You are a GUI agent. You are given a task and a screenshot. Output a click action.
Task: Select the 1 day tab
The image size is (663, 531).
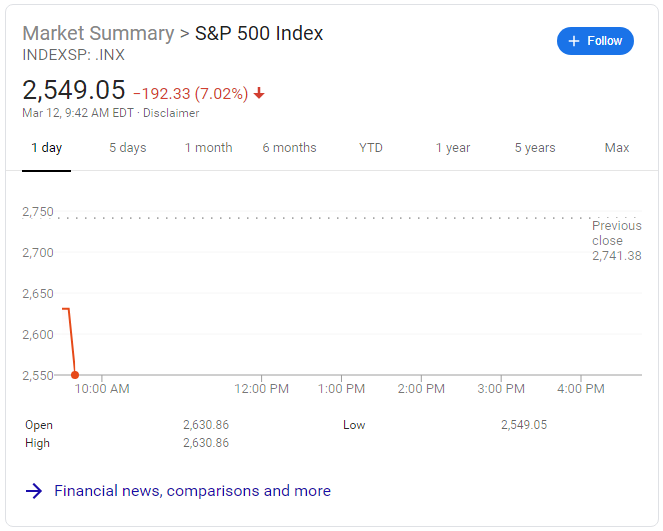46,148
